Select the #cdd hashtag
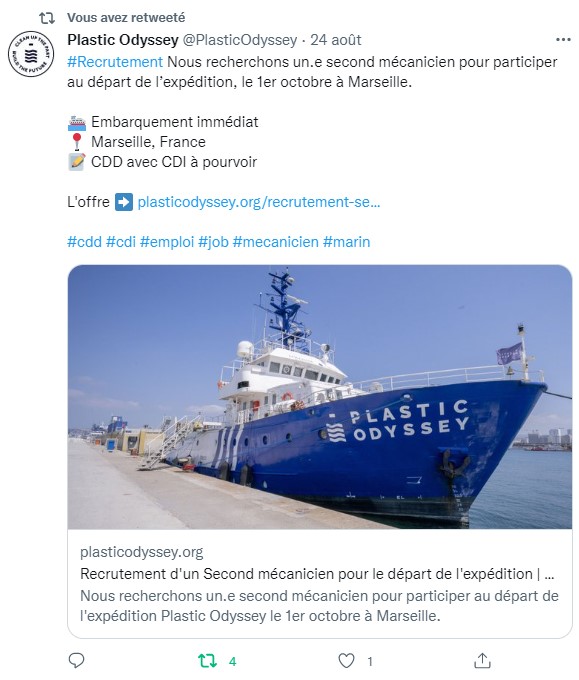The image size is (579, 680). coord(85,242)
